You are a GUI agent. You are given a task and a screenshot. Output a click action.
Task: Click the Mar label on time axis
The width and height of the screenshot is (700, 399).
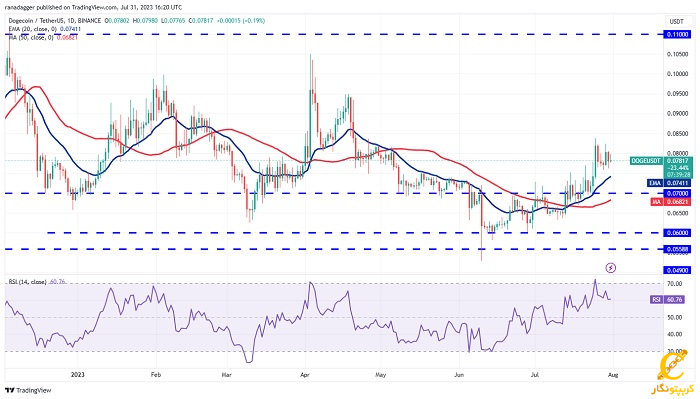pyautogui.click(x=227, y=375)
